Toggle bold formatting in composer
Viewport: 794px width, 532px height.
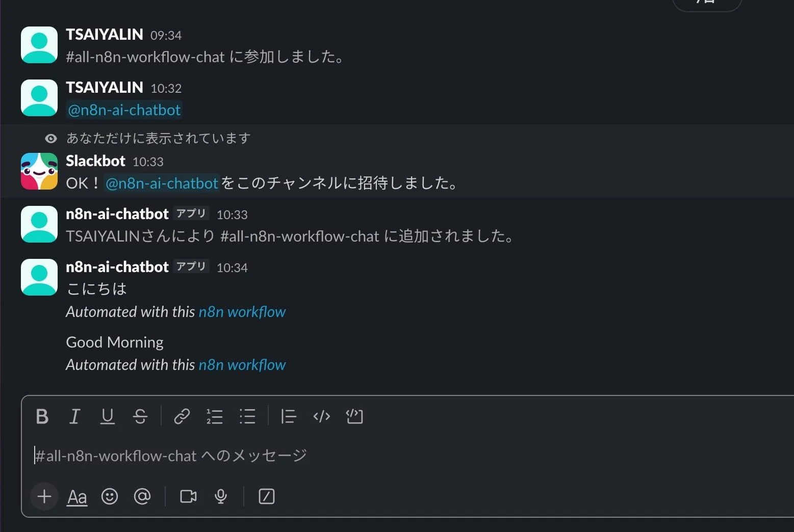42,417
